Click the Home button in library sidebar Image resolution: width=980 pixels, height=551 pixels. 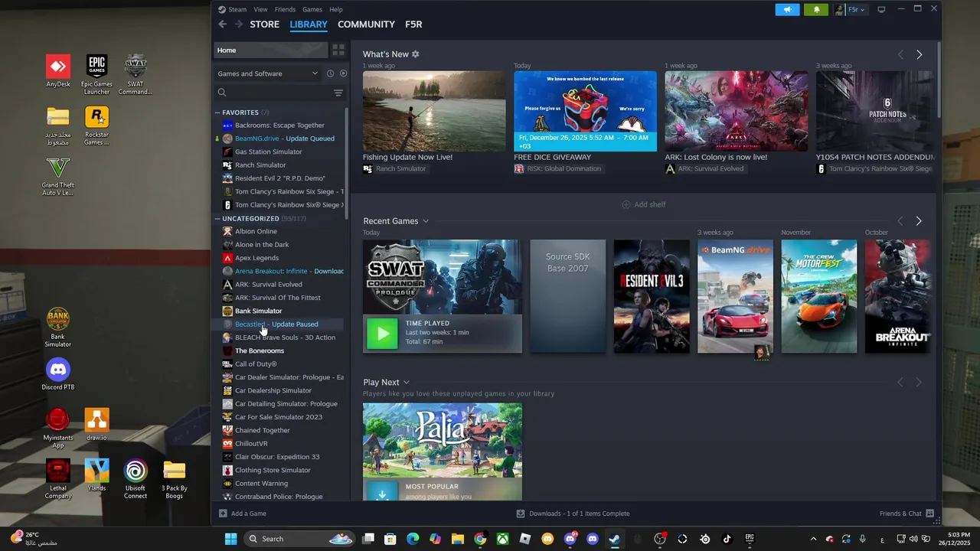270,51
